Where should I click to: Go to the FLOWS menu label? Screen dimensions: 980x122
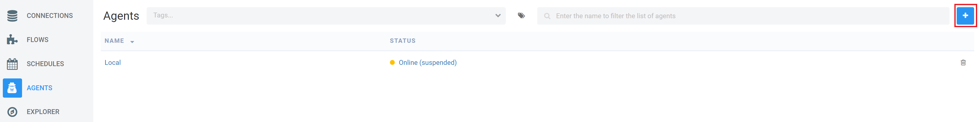tap(37, 39)
